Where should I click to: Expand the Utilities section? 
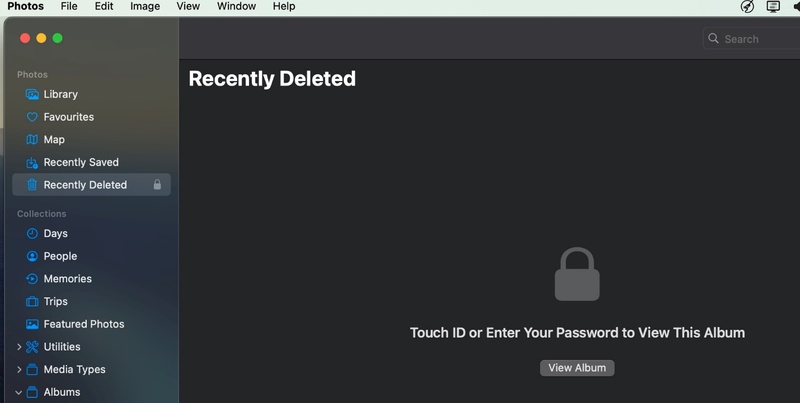[19, 347]
